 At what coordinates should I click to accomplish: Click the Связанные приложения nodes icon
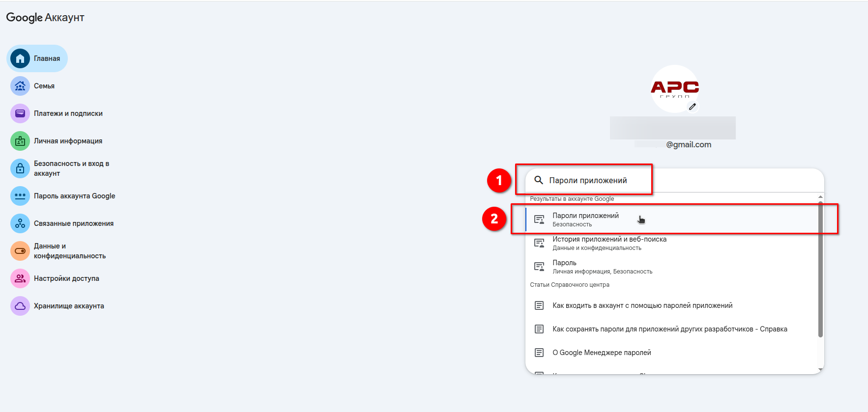(x=20, y=223)
